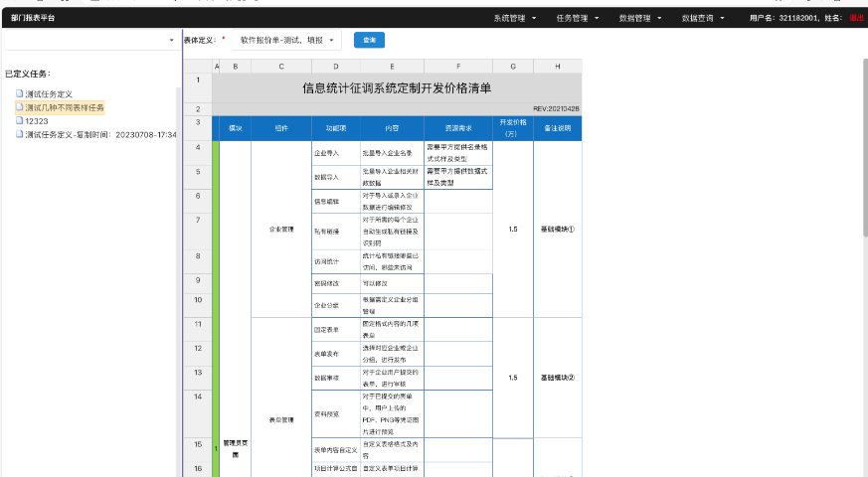Click the REV:20210428 cell
Screen dimensions: 868x477
click(557, 109)
